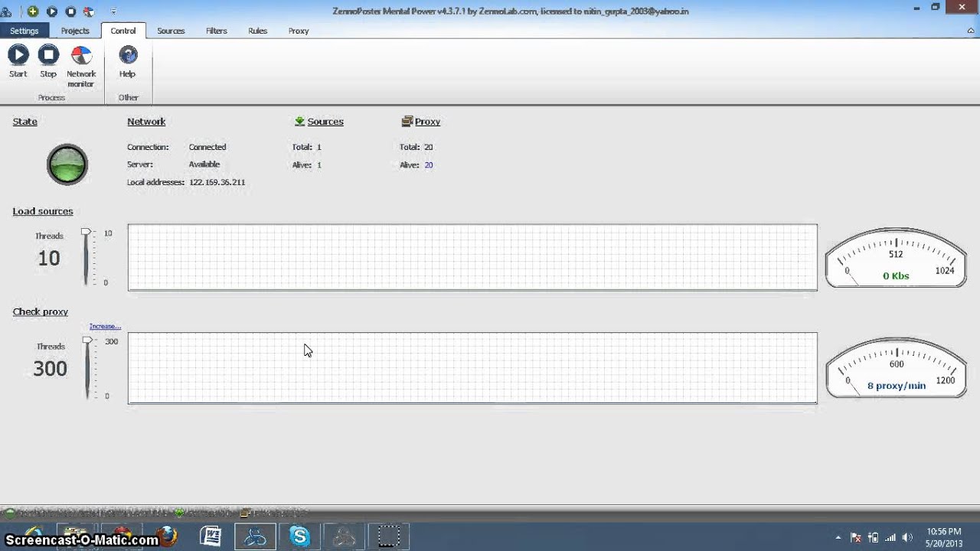Click the Start process button
Image resolution: width=980 pixels, height=551 pixels.
click(18, 61)
